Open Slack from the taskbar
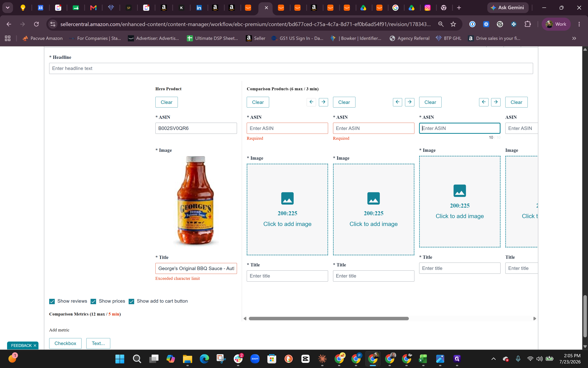Image resolution: width=588 pixels, height=368 pixels. [238, 359]
